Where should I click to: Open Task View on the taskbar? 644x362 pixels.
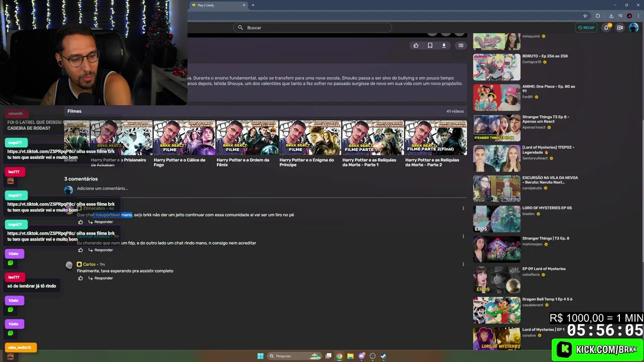(329, 356)
